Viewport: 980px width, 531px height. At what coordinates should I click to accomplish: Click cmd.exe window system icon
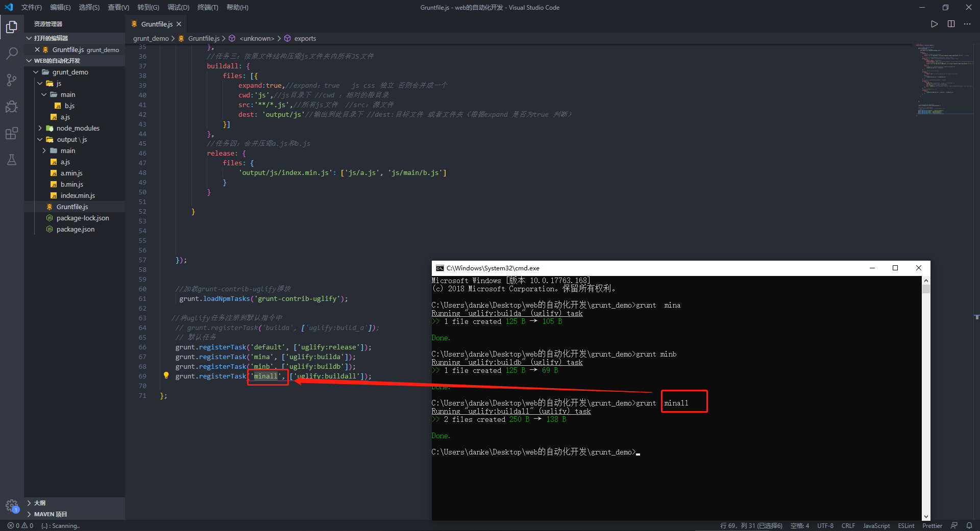pos(439,268)
